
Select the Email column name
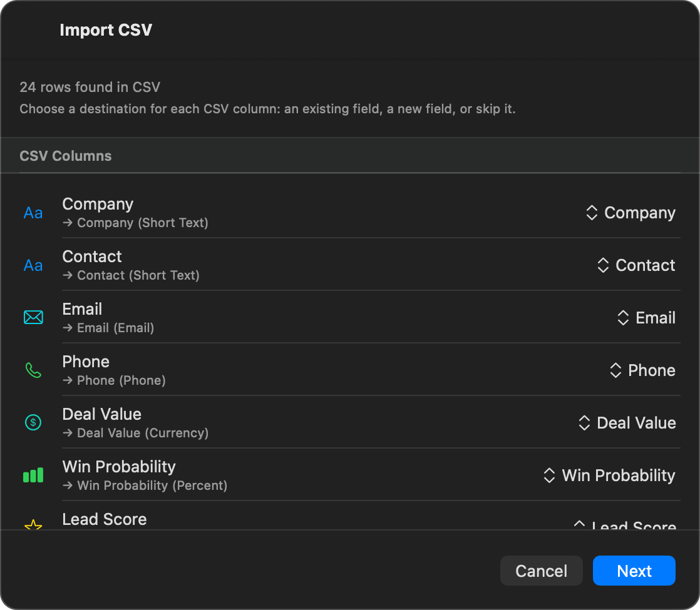(82, 309)
